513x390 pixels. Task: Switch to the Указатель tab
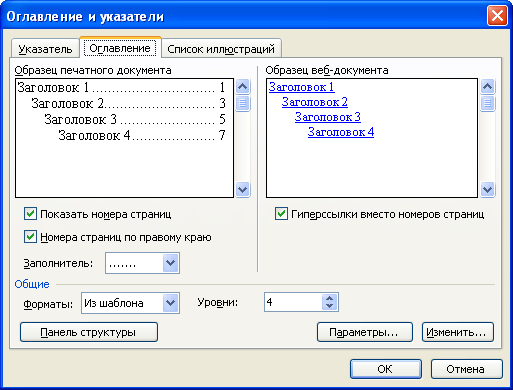pyautogui.click(x=45, y=49)
